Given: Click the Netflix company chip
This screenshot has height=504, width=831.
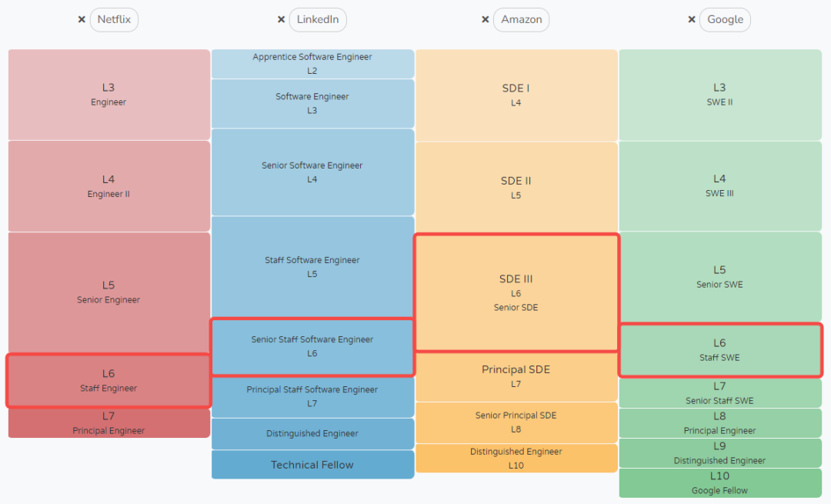Looking at the screenshot, I should 114,19.
